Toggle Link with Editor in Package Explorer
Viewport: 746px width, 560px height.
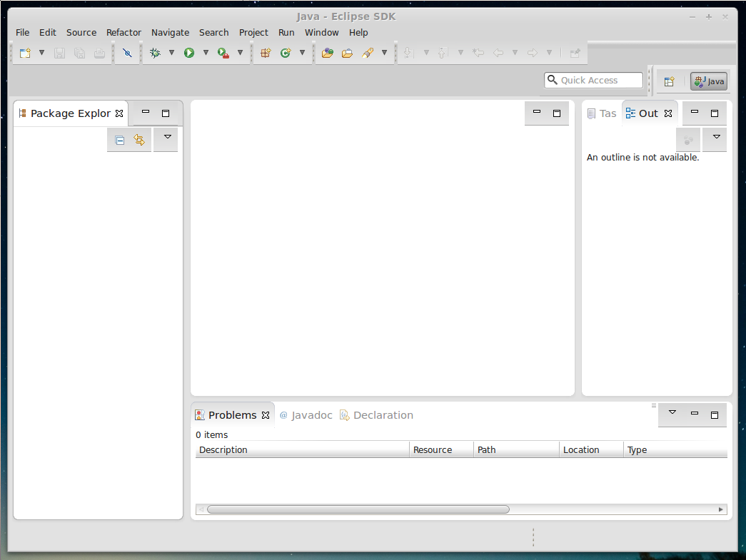pyautogui.click(x=139, y=141)
